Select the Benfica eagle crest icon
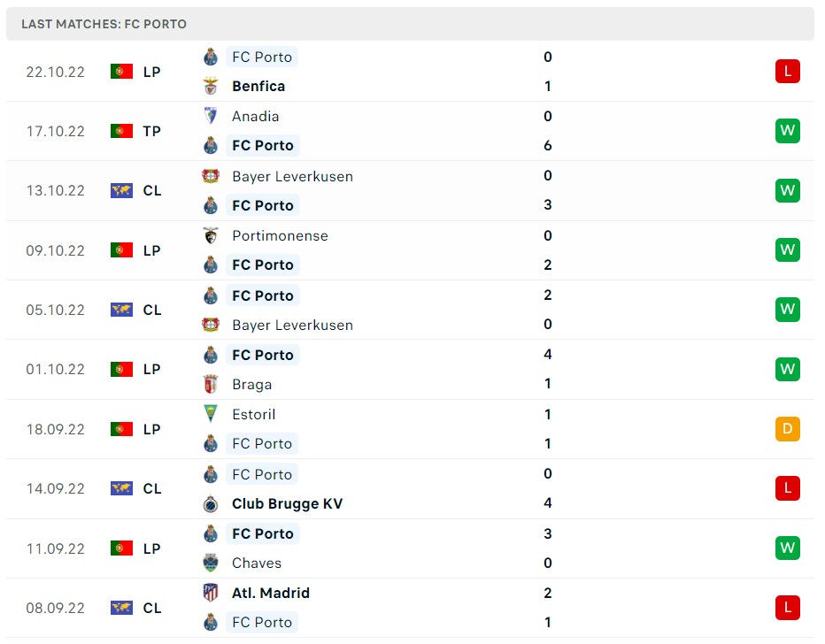This screenshot has width=825, height=644. point(210,86)
